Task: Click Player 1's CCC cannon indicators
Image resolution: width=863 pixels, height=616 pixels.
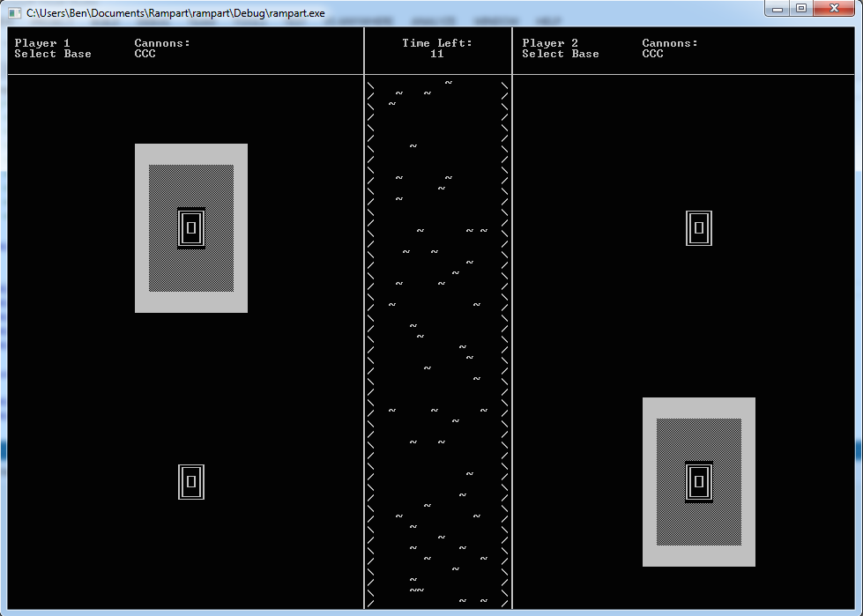Action: (x=145, y=54)
